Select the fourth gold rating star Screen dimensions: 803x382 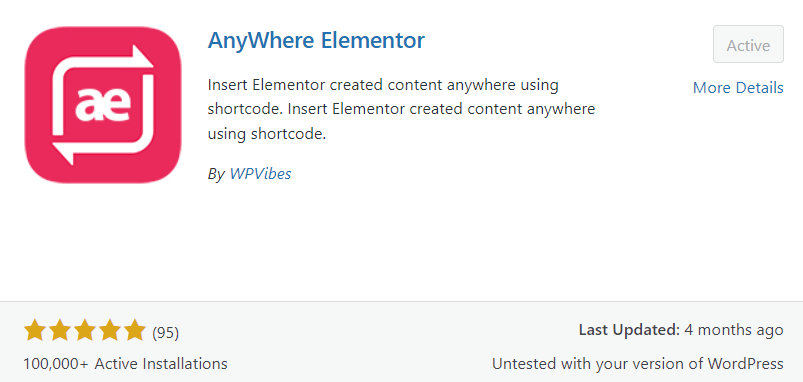110,330
